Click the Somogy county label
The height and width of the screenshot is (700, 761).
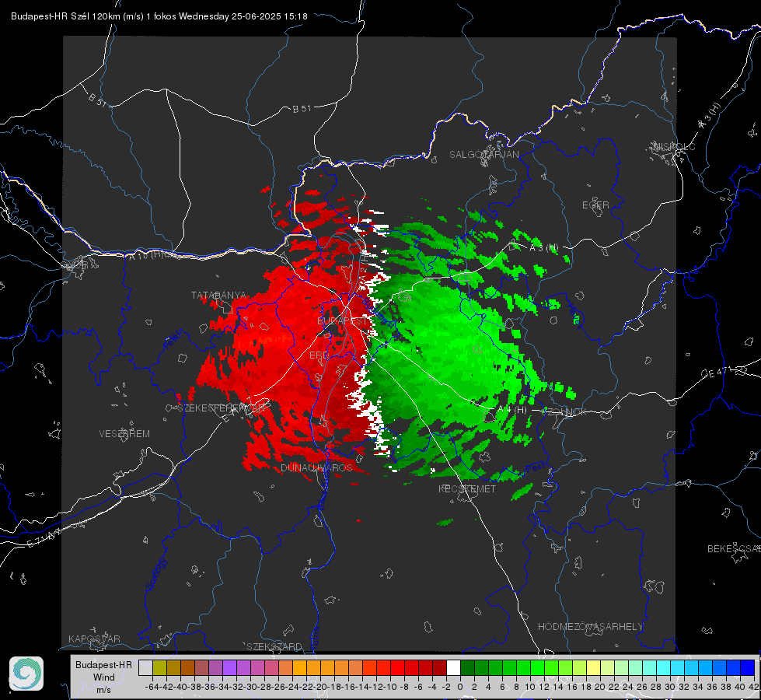[x=155, y=575]
